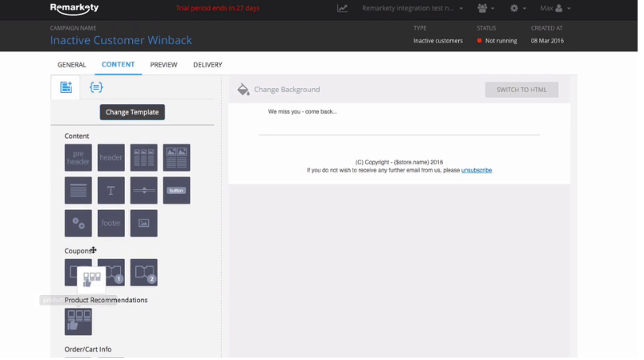Image resolution: width=644 pixels, height=360 pixels.
Task: Click the Copyright store name footer text
Action: (x=399, y=162)
